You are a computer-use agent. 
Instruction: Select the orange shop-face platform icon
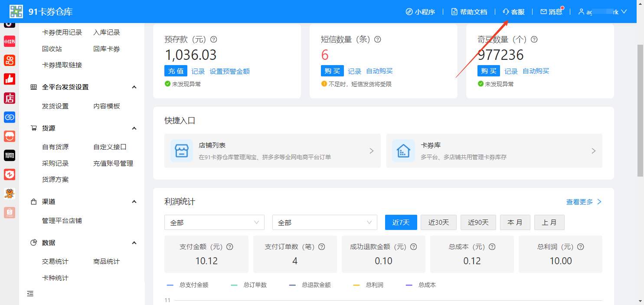(10, 136)
